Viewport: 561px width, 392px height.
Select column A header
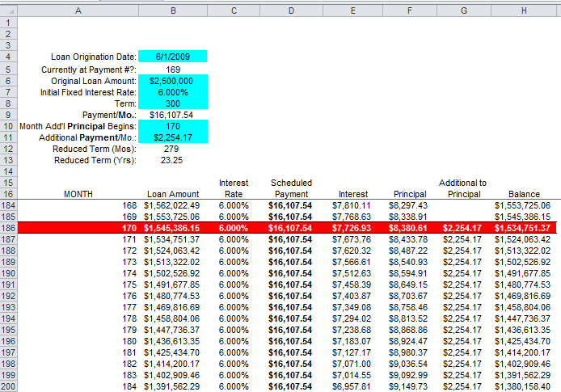coord(78,11)
